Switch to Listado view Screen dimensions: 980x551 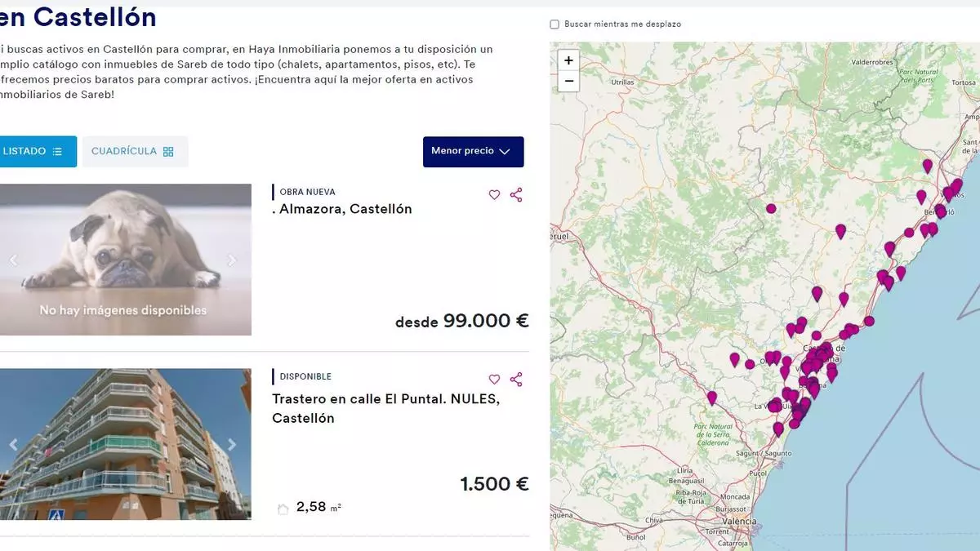(x=33, y=152)
